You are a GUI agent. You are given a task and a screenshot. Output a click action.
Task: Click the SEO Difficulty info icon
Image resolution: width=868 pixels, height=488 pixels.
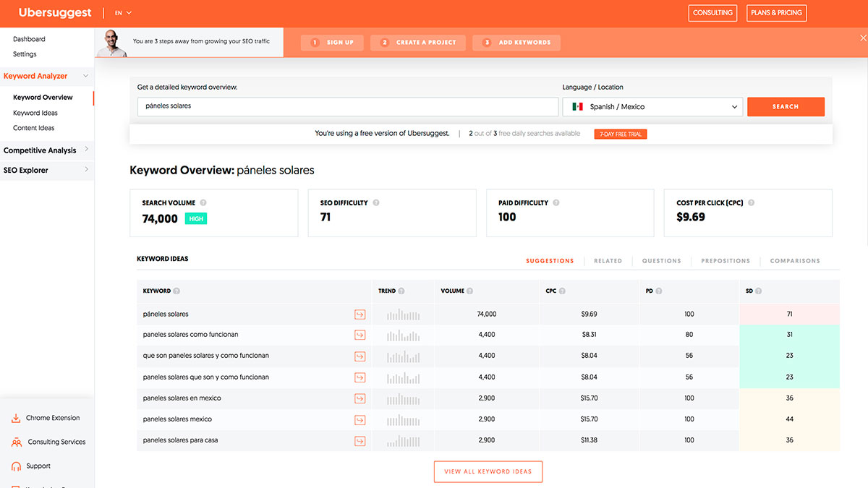point(376,203)
